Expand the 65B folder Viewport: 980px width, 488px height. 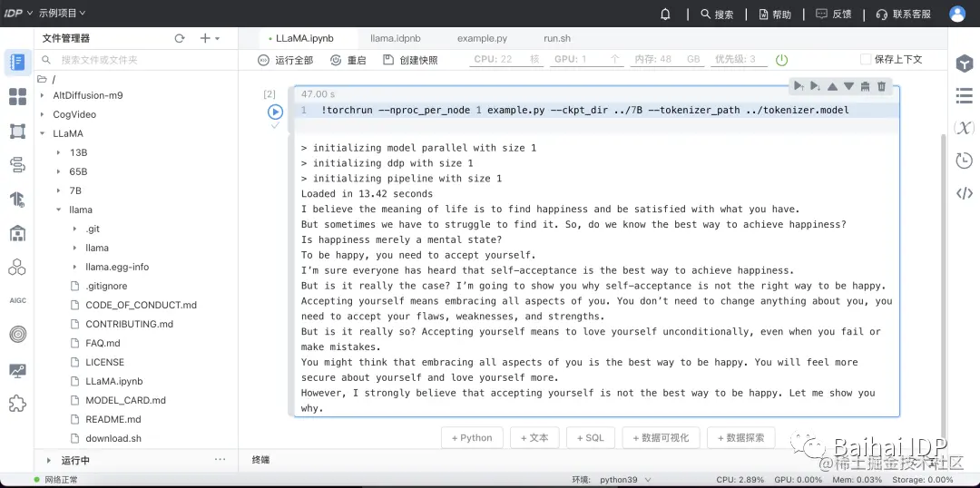click(x=58, y=171)
